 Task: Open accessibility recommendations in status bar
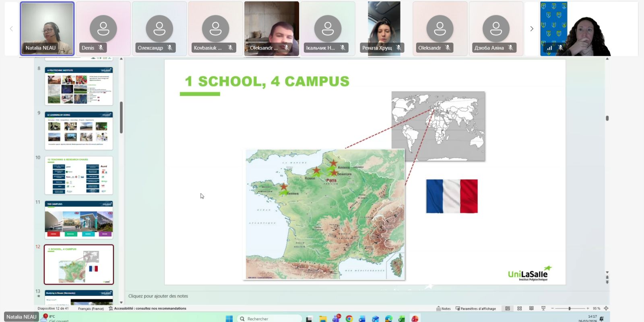tap(147, 308)
